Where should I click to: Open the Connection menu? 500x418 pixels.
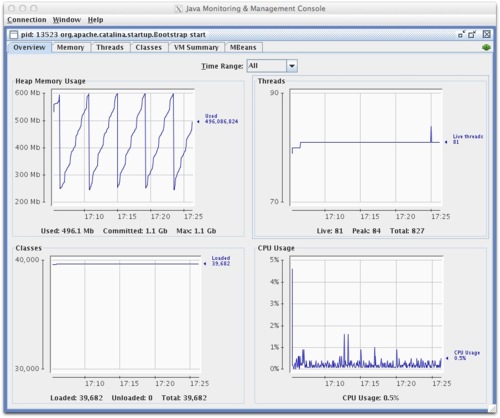pos(27,20)
